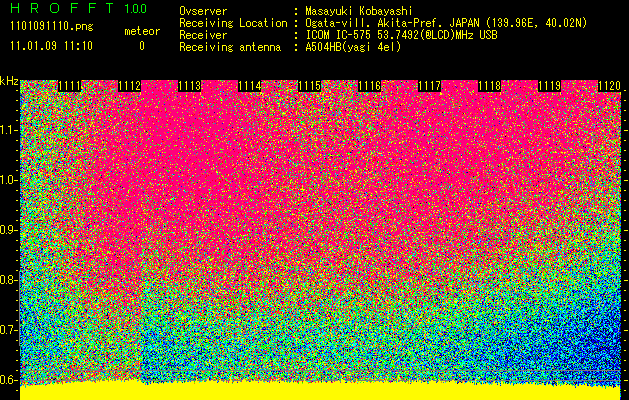
Task: Click the 1113 time marker
Action: click(189, 86)
